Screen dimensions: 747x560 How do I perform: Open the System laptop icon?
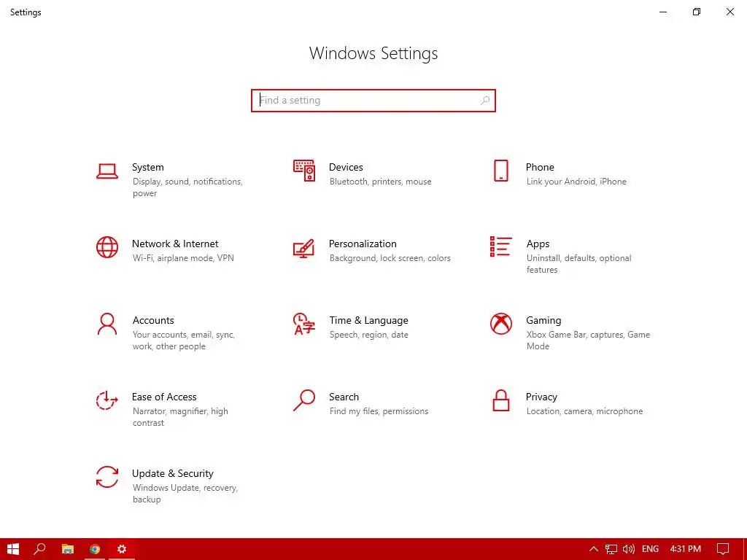[x=107, y=171]
